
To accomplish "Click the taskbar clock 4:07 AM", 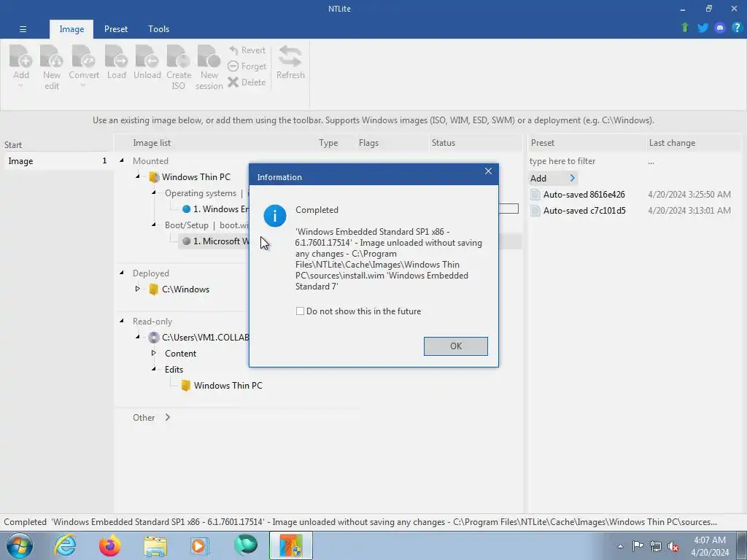I will (710, 540).
